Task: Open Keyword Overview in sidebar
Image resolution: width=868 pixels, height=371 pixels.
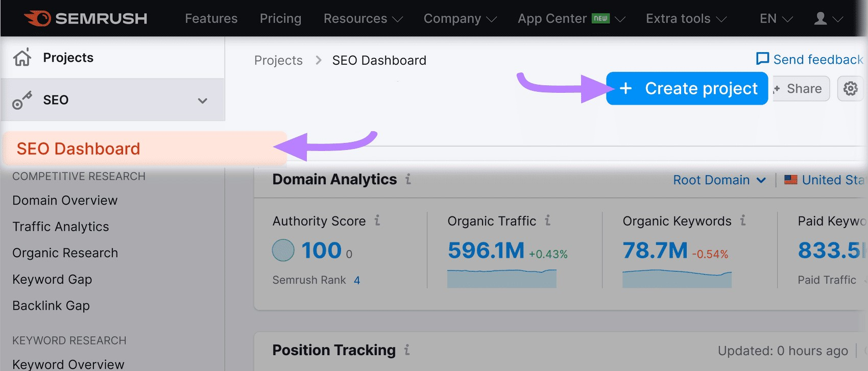Action: [68, 364]
